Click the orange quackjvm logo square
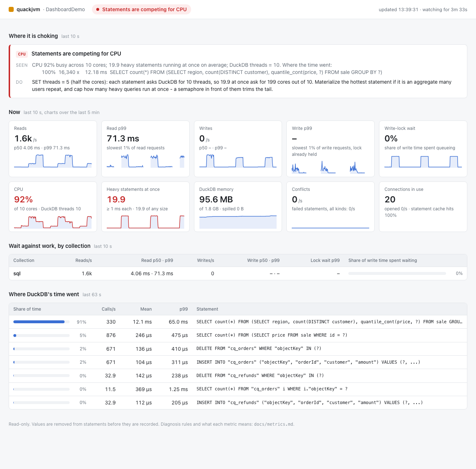 [11, 9]
